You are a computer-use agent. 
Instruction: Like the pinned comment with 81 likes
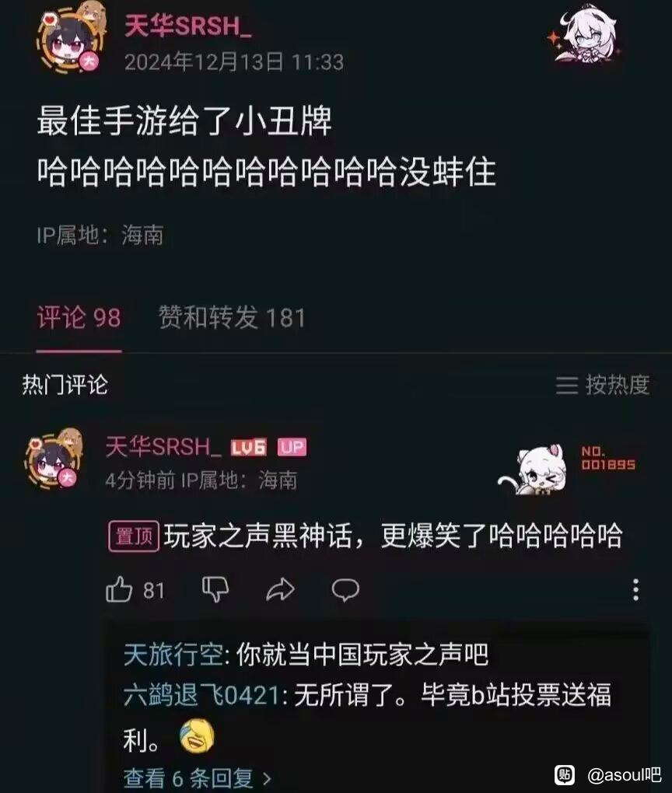pos(120,589)
